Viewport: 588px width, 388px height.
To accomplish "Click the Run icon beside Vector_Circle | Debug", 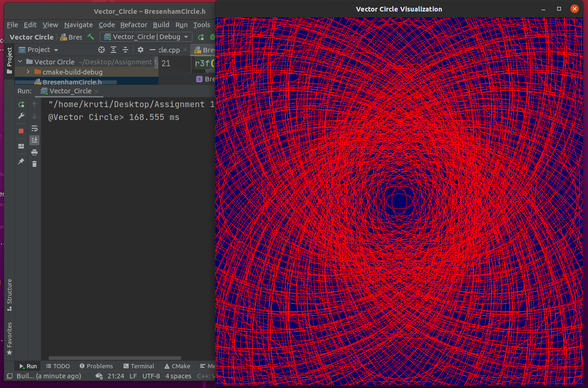I will point(201,37).
